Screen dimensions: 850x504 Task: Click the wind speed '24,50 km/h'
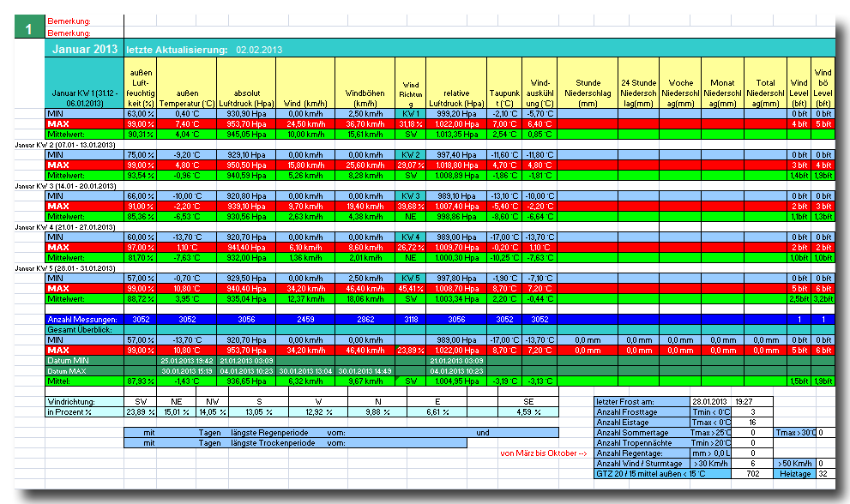(x=305, y=124)
